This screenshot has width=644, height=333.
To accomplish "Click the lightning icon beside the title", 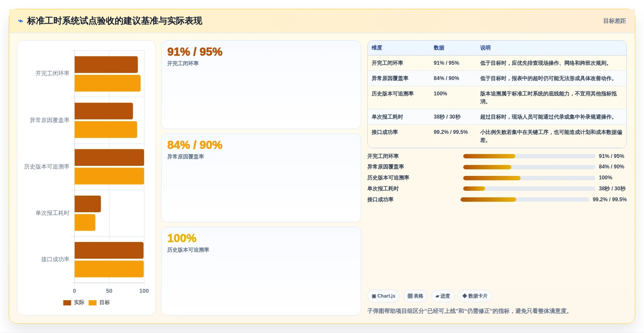I will point(21,21).
